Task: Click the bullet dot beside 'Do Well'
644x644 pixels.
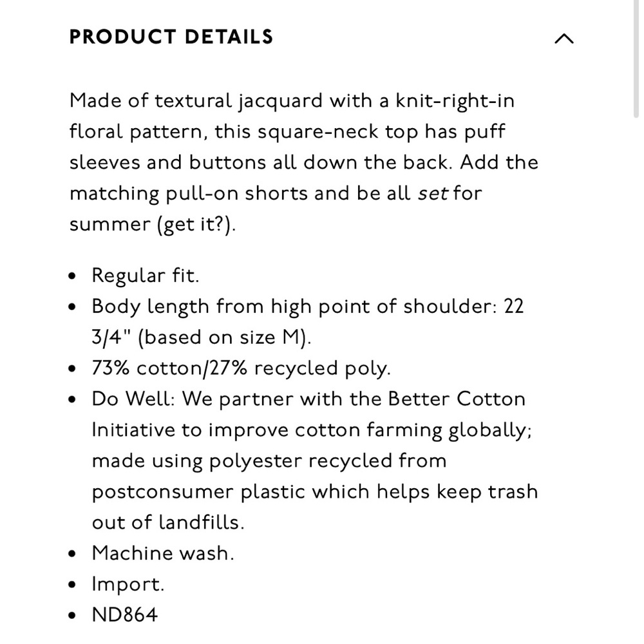Action: click(x=72, y=399)
